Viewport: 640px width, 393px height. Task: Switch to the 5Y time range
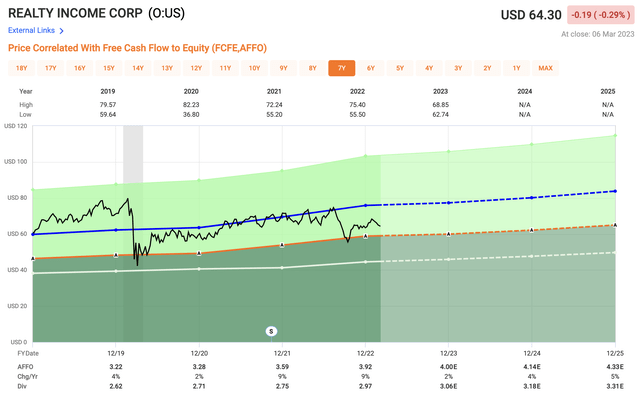pyautogui.click(x=400, y=68)
